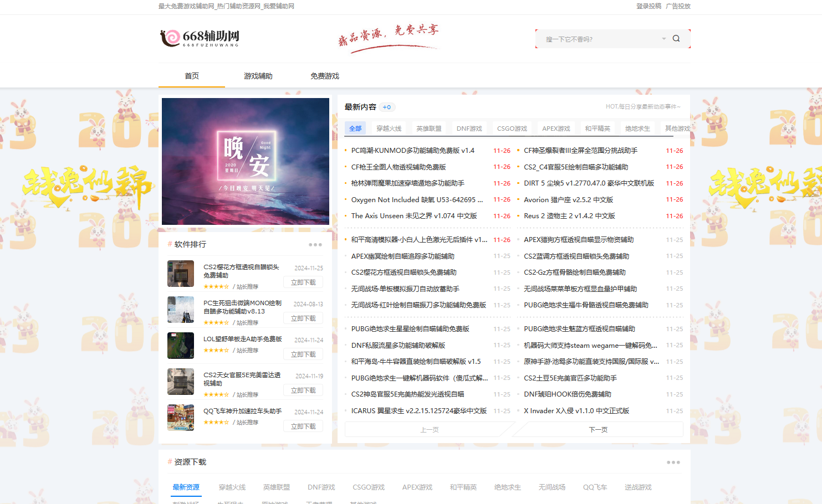
Task: Open CS2_C4官服5E绘制自瞄多功能辅助
Action: pos(576,167)
